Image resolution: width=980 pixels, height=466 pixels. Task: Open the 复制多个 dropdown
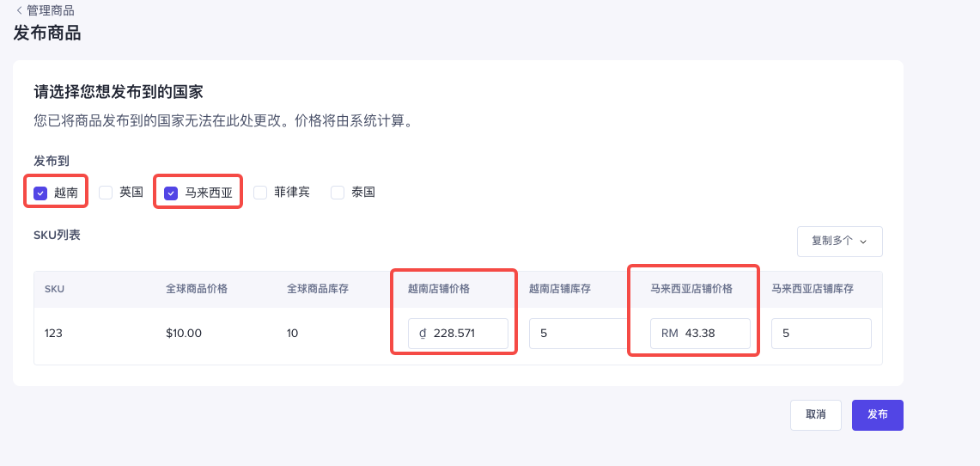[x=839, y=242]
